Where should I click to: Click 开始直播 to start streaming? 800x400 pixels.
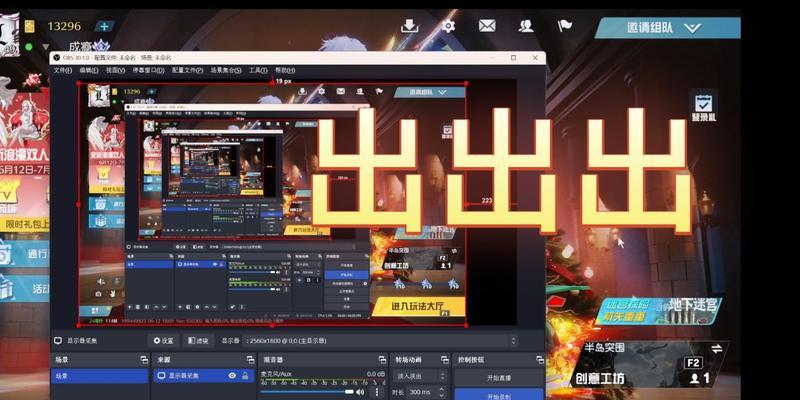(498, 378)
